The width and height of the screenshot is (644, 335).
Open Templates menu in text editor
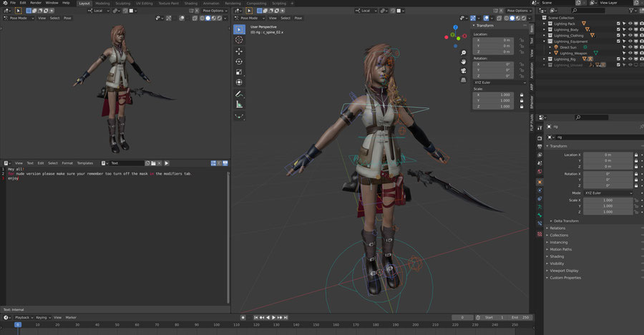85,163
